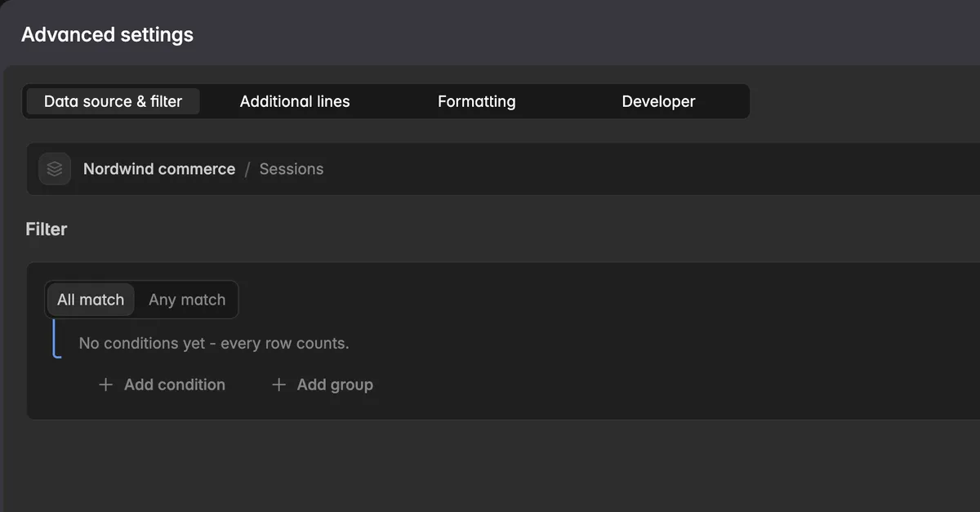Go to the Formatting tab

click(477, 101)
